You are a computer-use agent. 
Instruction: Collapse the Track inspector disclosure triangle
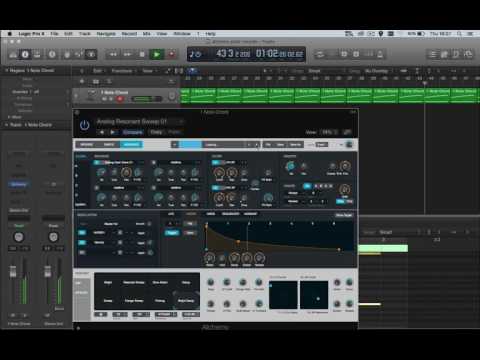(6, 125)
